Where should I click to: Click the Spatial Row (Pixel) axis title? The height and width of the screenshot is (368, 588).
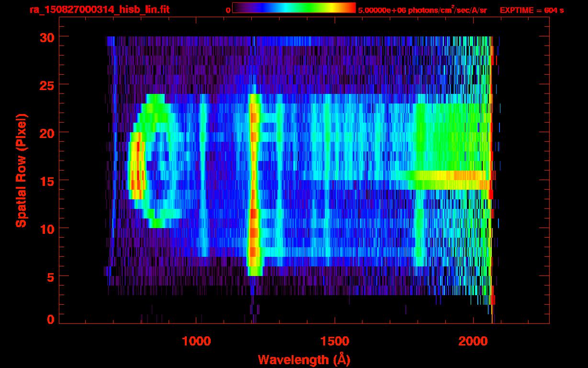coord(21,170)
